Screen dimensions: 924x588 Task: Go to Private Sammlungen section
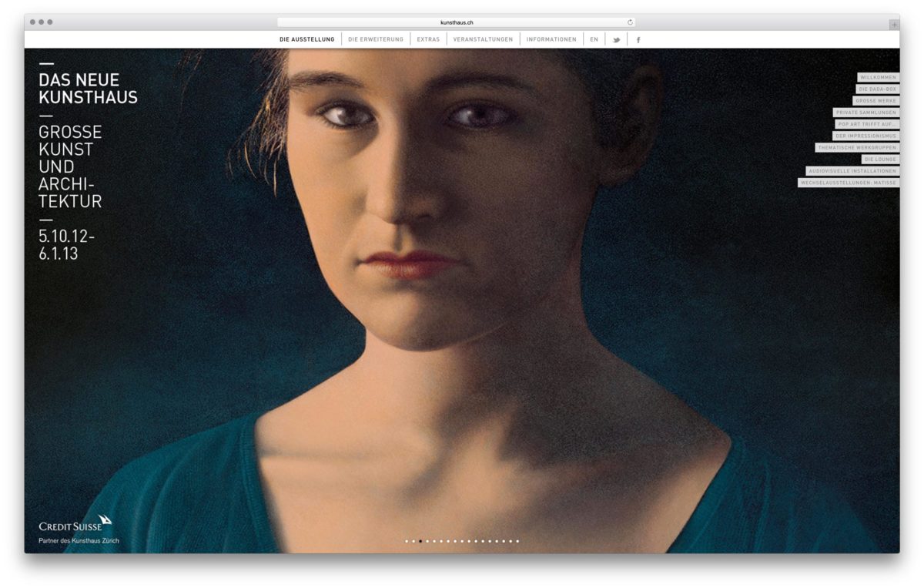(x=866, y=113)
